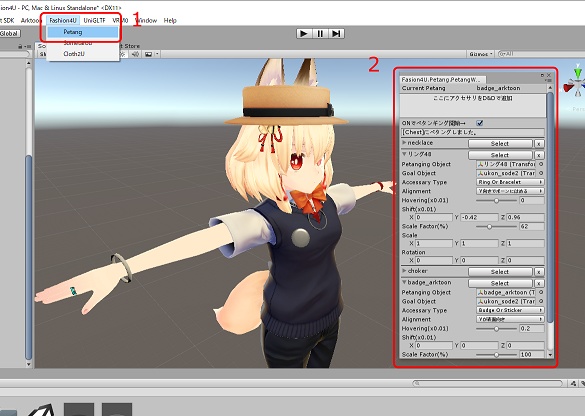585x416 pixels.
Task: Remove the choker entry with its x button
Action: click(538, 272)
